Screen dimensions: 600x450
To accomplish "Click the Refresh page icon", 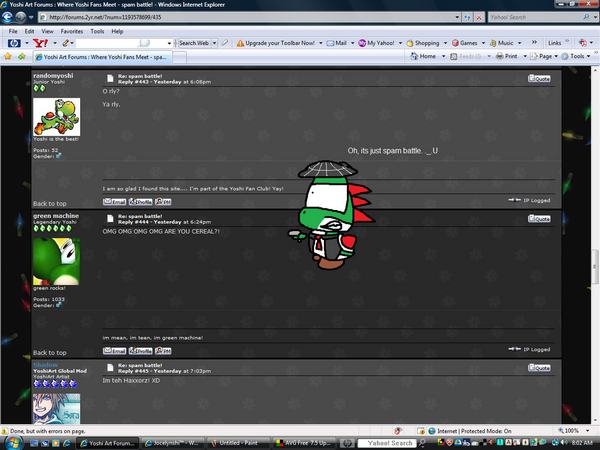I will (467, 17).
